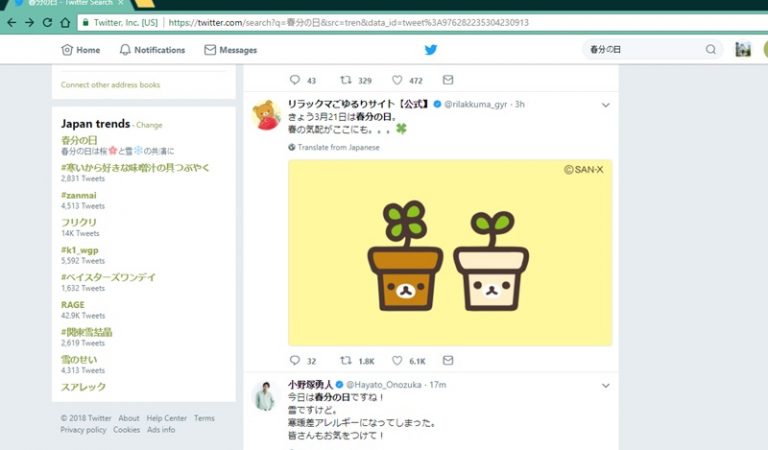Image resolution: width=768 pixels, height=450 pixels.
Task: Open the profile avatar menu
Action: pos(743,49)
